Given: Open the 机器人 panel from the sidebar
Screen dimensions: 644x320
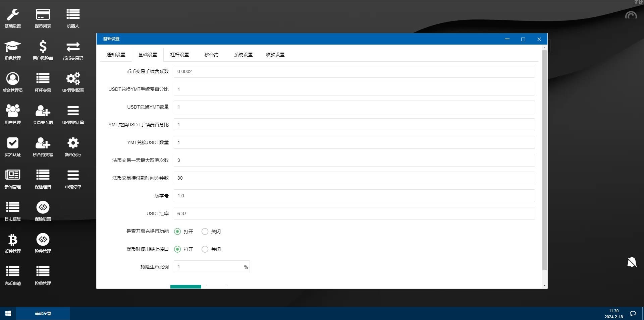Looking at the screenshot, I should pos(73,17).
